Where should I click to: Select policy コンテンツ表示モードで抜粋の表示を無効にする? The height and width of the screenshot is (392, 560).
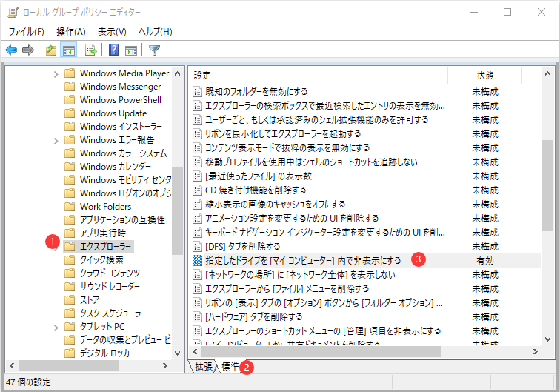(287, 148)
